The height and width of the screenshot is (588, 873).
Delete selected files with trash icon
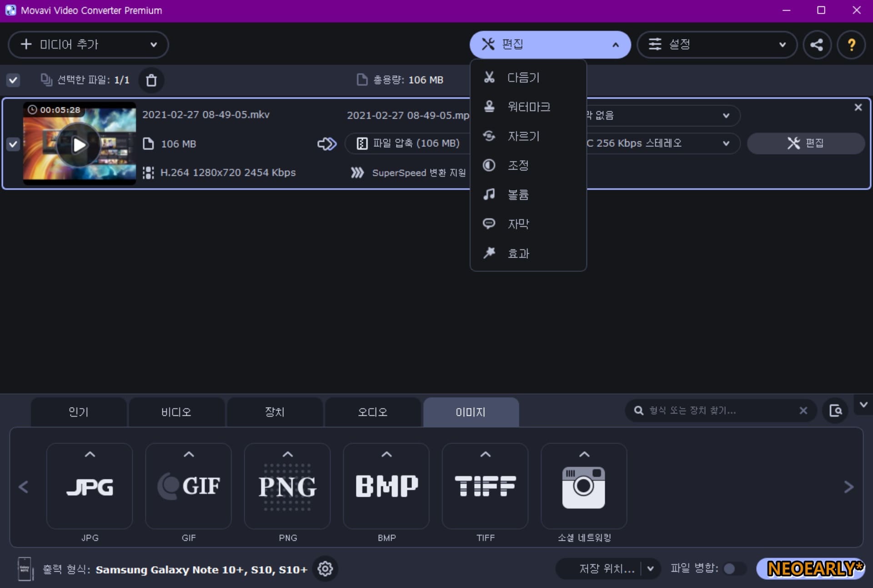[151, 80]
